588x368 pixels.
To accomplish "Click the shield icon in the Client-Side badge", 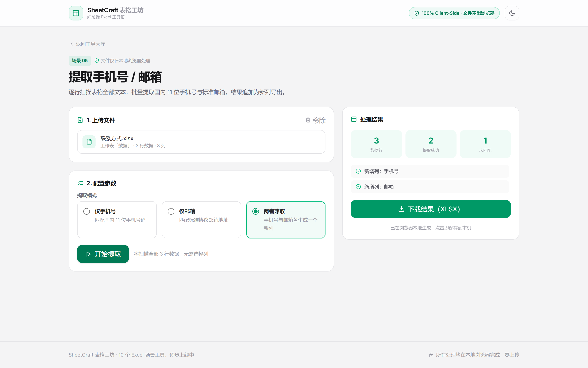I will [x=416, y=13].
